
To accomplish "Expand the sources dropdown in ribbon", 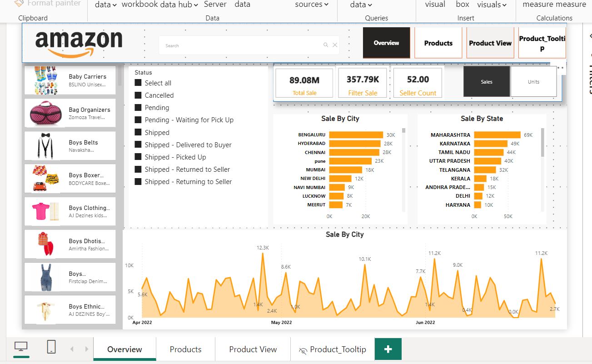I will (312, 5).
